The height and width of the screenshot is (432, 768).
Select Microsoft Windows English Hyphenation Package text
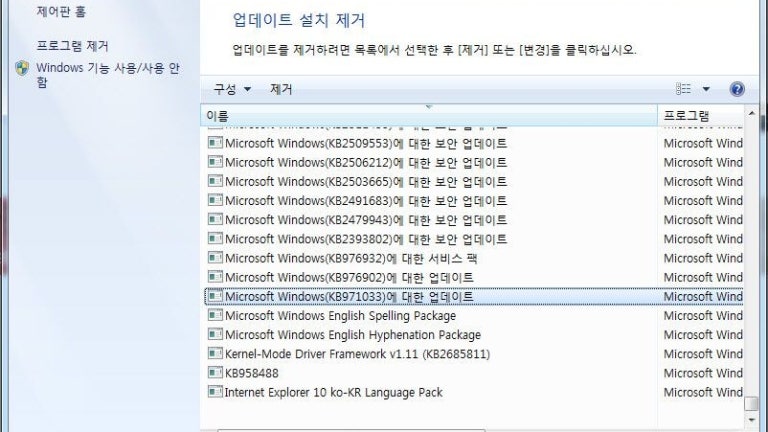coord(353,335)
